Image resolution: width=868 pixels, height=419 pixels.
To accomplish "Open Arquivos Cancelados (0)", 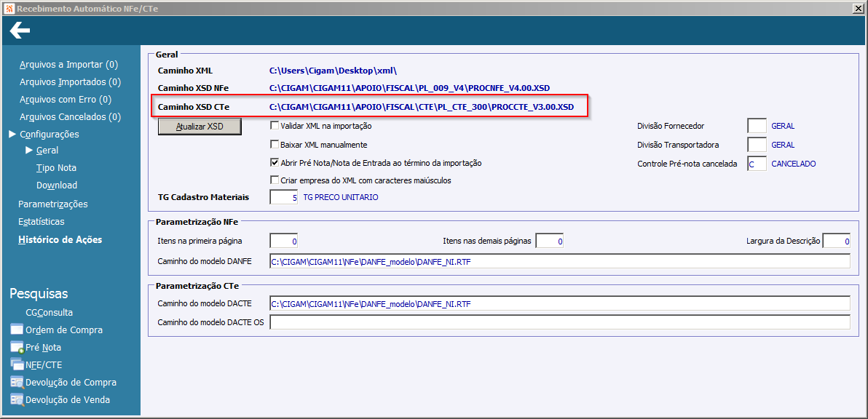I will pos(71,116).
